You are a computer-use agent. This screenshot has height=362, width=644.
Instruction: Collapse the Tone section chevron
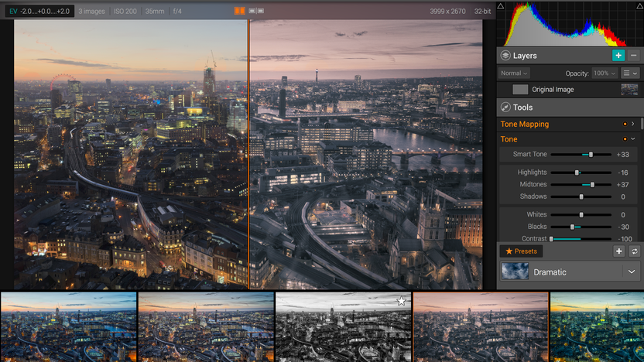point(633,139)
